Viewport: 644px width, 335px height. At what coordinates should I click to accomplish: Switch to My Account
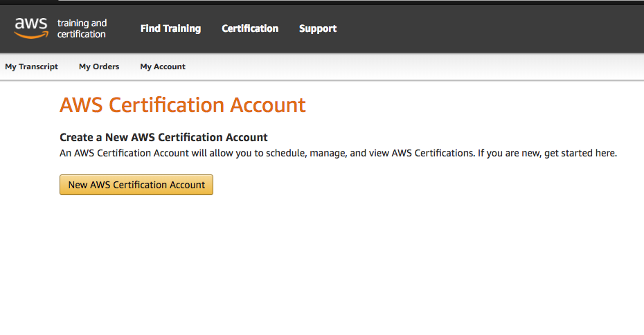[x=163, y=66]
